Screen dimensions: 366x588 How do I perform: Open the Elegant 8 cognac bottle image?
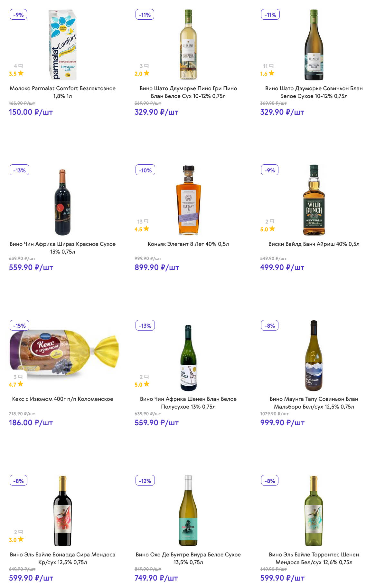click(x=188, y=200)
